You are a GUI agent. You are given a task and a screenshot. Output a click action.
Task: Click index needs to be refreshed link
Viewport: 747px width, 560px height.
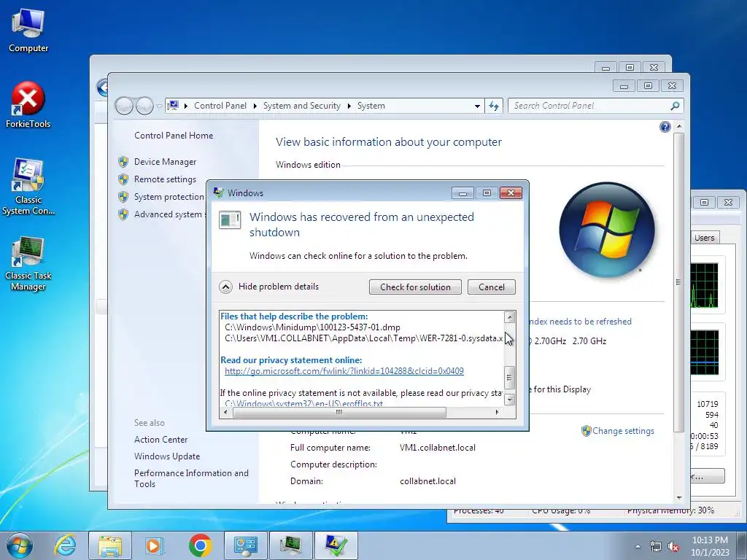tap(580, 322)
